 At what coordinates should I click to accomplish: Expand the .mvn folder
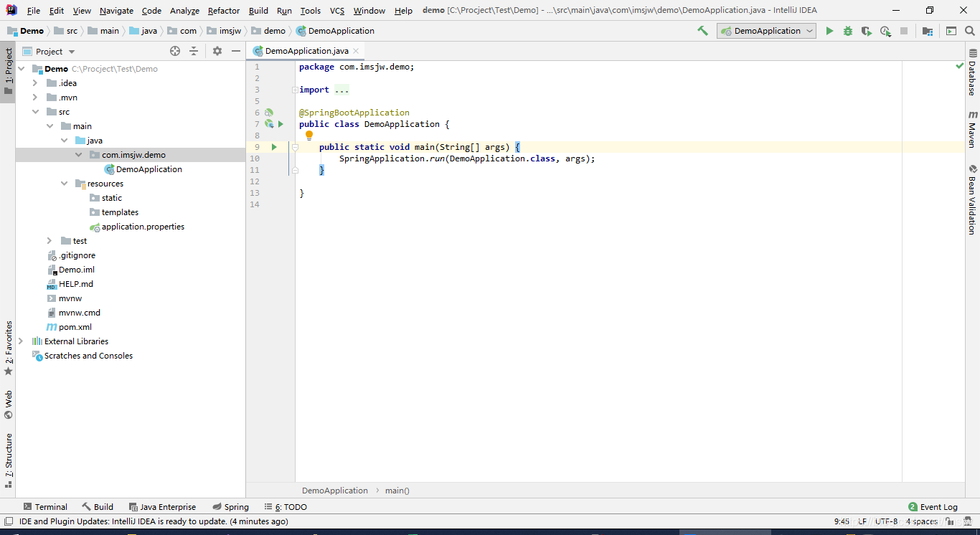pyautogui.click(x=35, y=98)
